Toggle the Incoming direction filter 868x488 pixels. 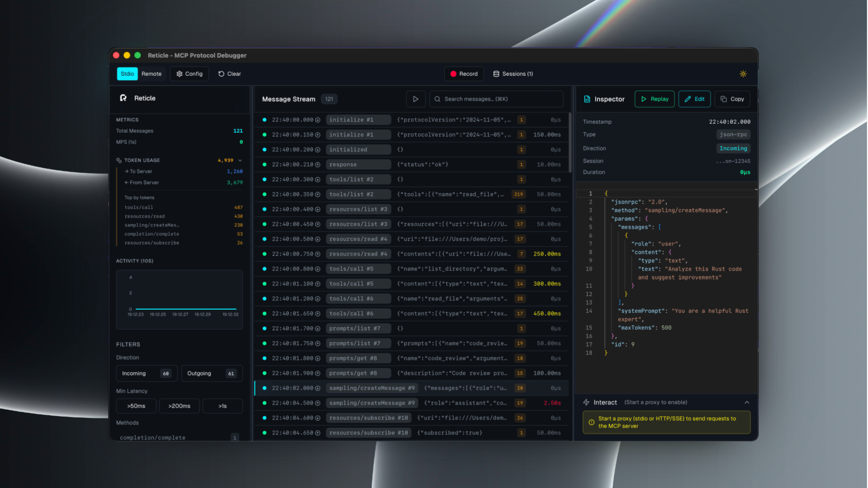pos(146,373)
